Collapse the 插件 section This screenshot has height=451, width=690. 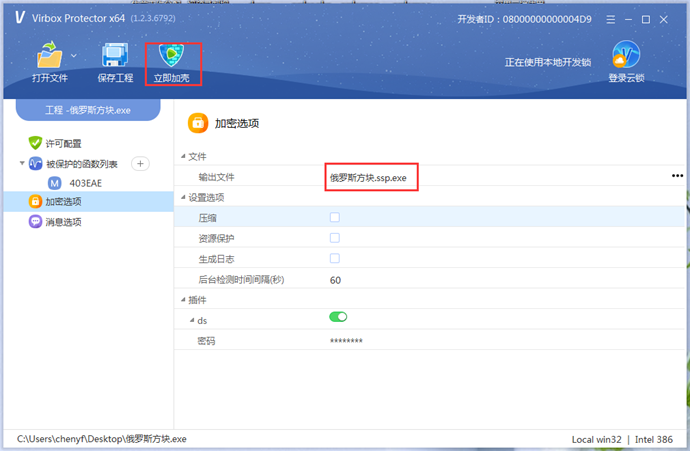click(x=183, y=300)
